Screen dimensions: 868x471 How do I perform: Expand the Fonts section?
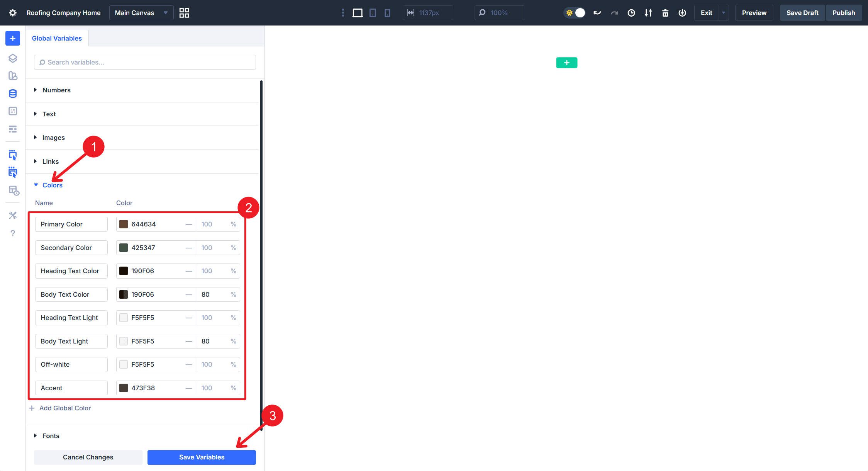(x=50, y=436)
